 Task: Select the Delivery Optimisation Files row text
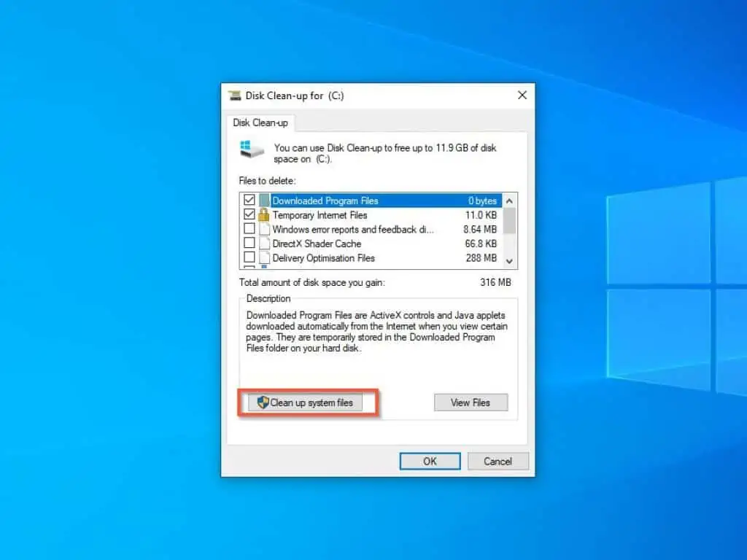click(323, 258)
